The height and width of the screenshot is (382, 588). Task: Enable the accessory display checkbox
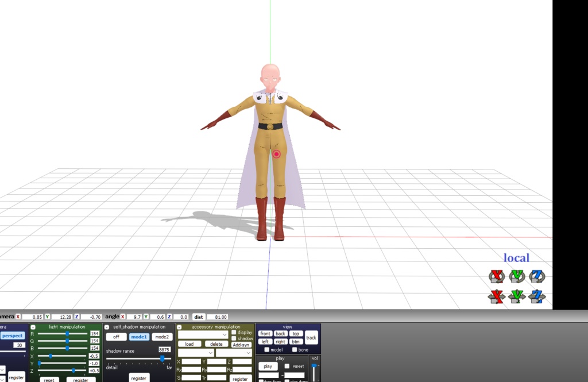(x=233, y=333)
